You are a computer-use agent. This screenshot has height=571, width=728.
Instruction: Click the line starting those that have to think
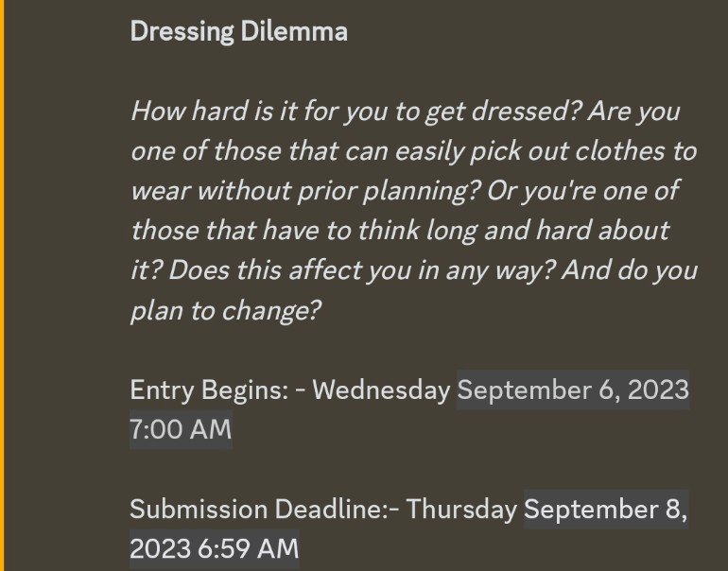point(400,231)
